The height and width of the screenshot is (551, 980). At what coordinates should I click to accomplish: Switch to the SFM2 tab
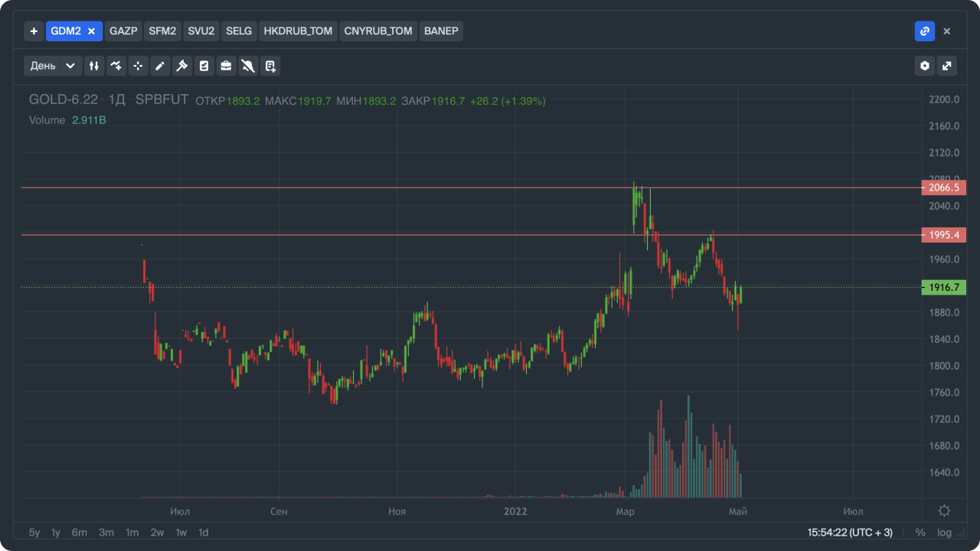pos(162,31)
